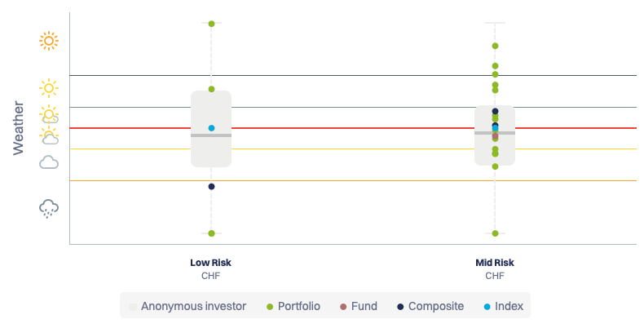Click the Mid Risk category label

495,263
